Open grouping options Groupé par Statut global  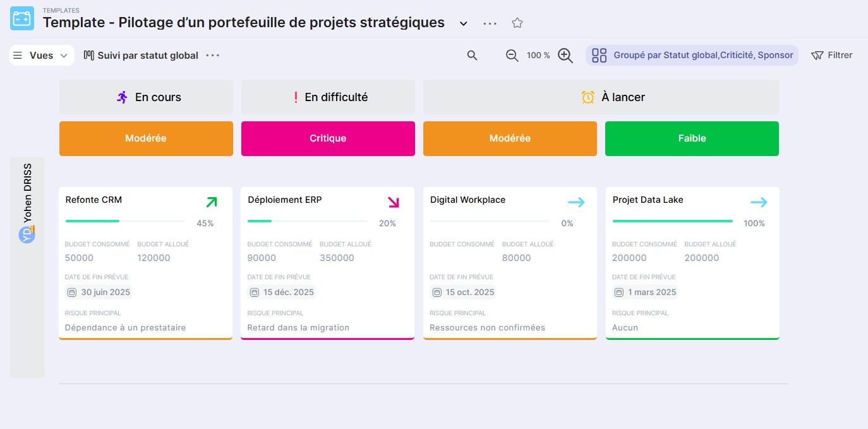692,56
